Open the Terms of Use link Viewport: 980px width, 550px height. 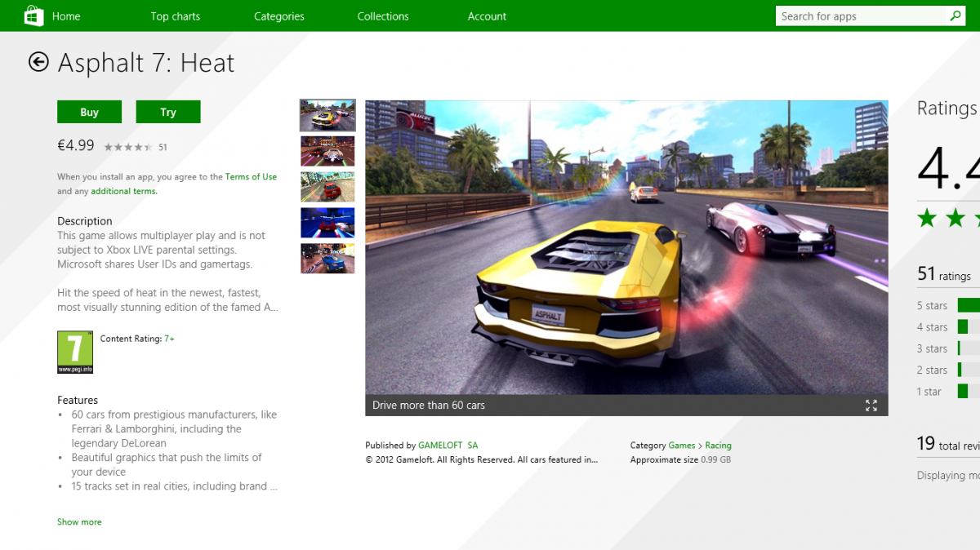pyautogui.click(x=251, y=176)
